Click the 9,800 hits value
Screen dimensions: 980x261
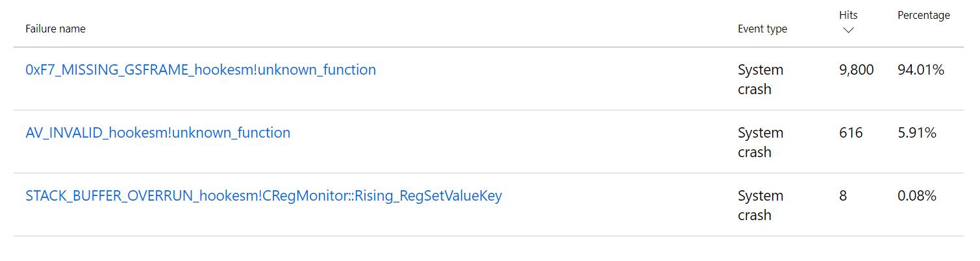(856, 69)
